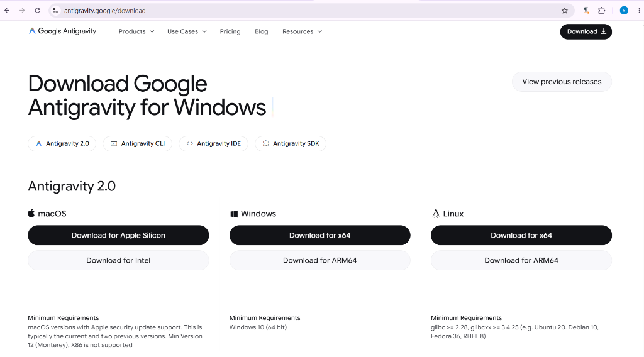This screenshot has width=644, height=357.
Task: Click the Linux penguin icon
Action: point(435,213)
